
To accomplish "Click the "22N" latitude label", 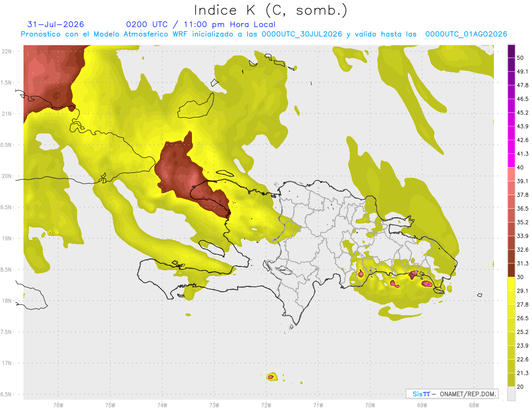I will (x=7, y=51).
